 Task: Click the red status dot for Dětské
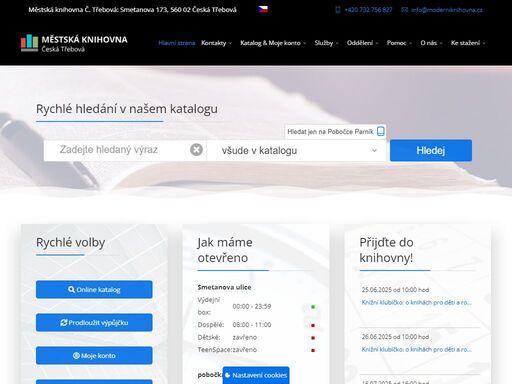pyautogui.click(x=313, y=338)
